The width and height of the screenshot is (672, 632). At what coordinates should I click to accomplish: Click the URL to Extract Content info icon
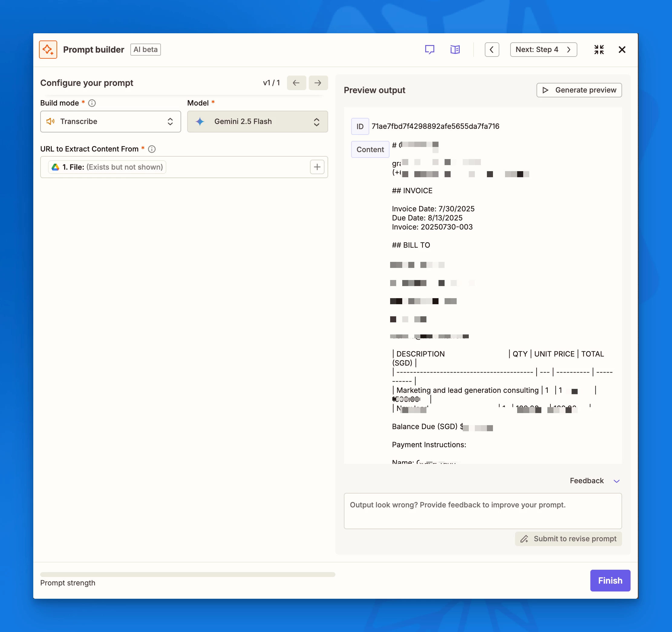click(152, 149)
